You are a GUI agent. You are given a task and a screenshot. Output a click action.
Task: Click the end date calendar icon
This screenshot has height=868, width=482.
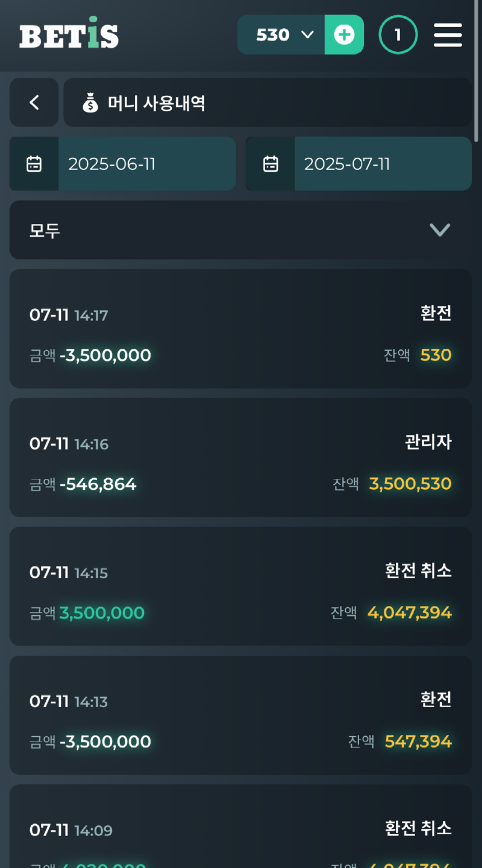coord(271,164)
